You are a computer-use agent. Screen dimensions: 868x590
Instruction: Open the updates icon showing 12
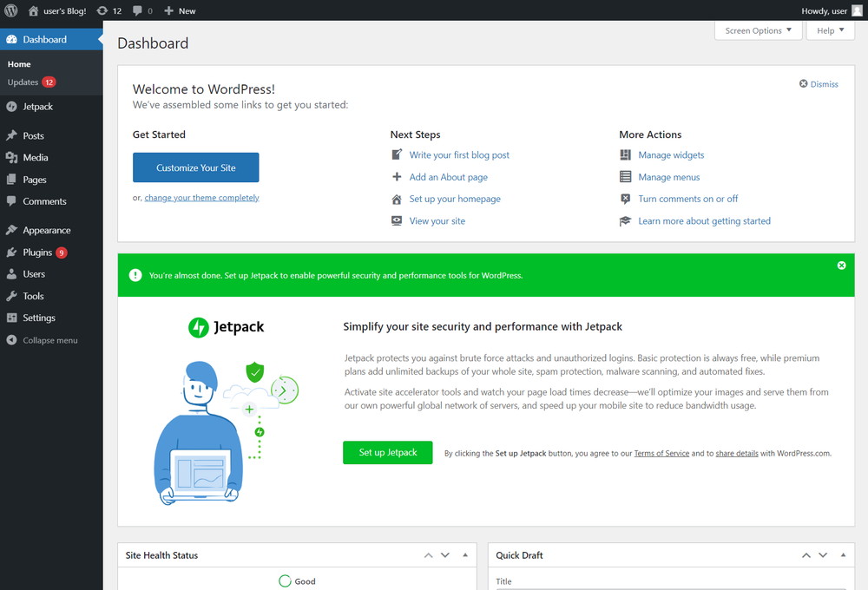click(x=109, y=10)
